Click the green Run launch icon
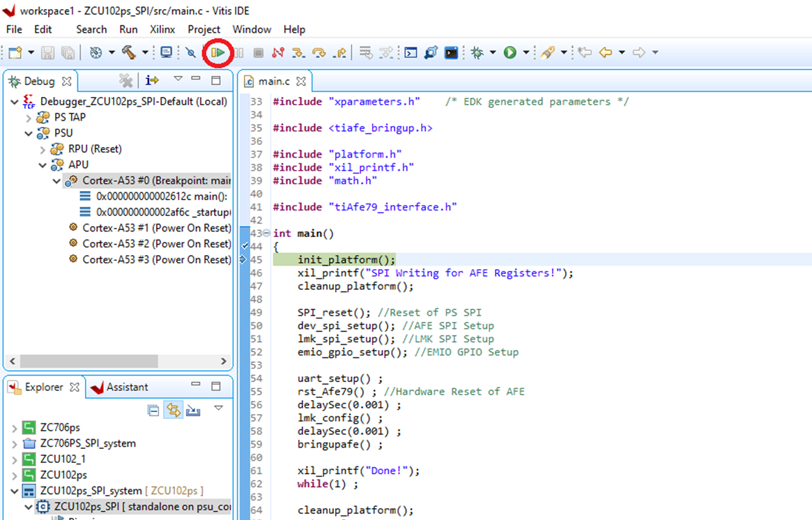This screenshot has width=812, height=520. coord(510,52)
